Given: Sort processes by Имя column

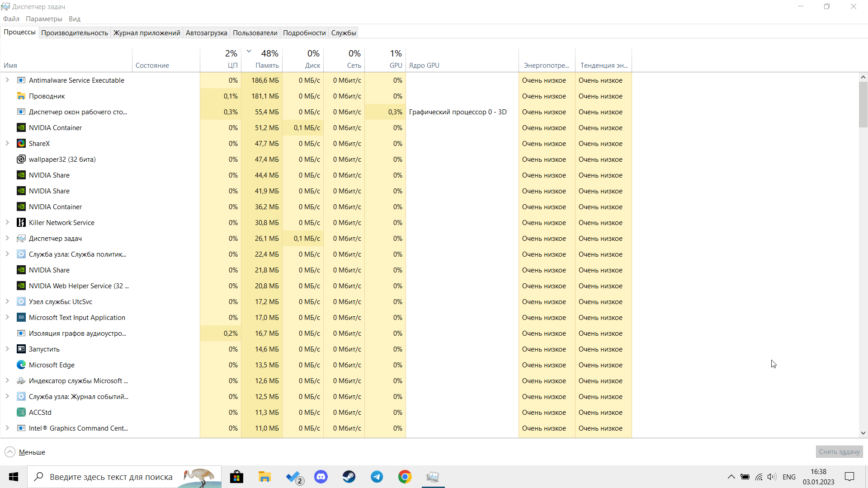Looking at the screenshot, I should (66, 59).
